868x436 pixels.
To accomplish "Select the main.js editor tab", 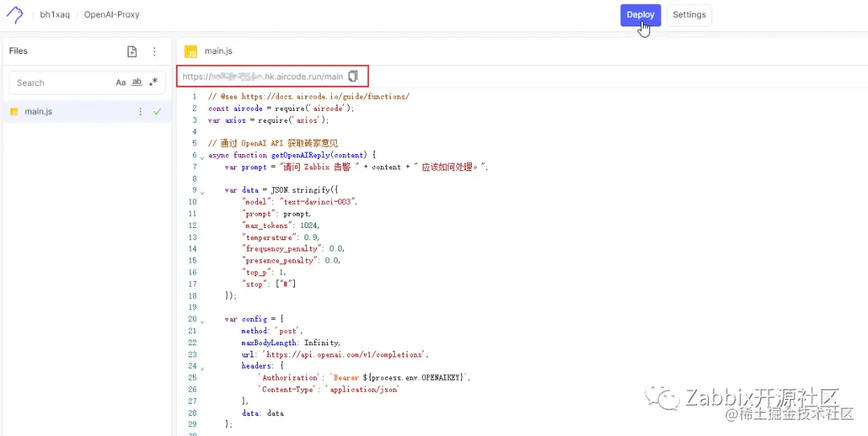I will [218, 51].
